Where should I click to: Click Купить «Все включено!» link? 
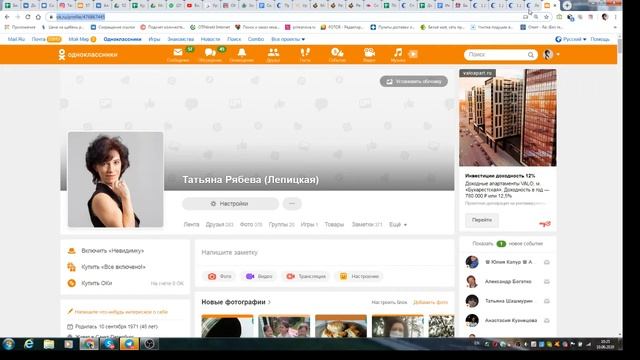(x=113, y=267)
